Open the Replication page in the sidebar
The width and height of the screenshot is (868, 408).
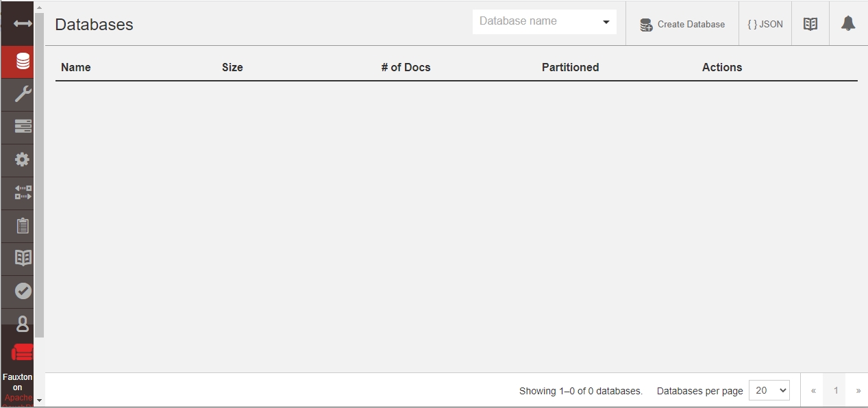23,192
